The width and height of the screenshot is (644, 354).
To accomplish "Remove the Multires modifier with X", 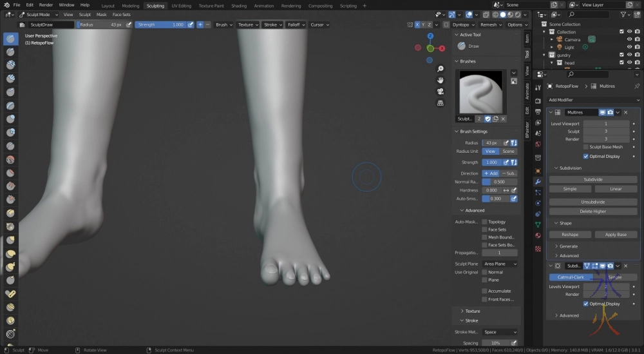I will (x=625, y=112).
